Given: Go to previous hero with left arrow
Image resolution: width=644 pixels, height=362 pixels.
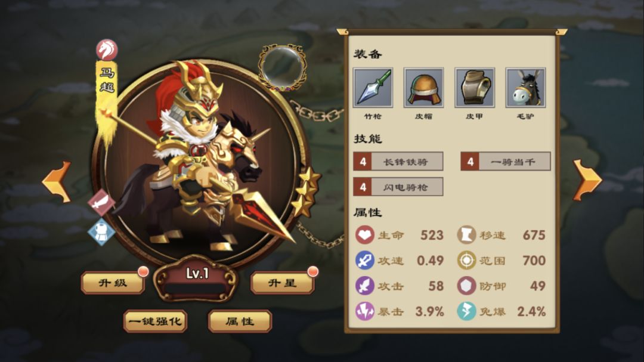Looking at the screenshot, I should point(57,182).
